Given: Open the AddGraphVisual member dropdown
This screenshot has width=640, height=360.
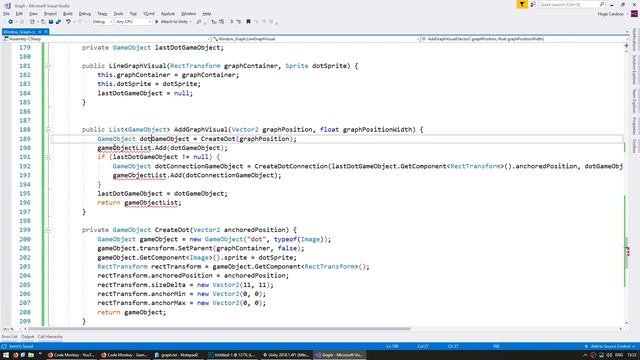Looking at the screenshot, I should click(x=524, y=39).
